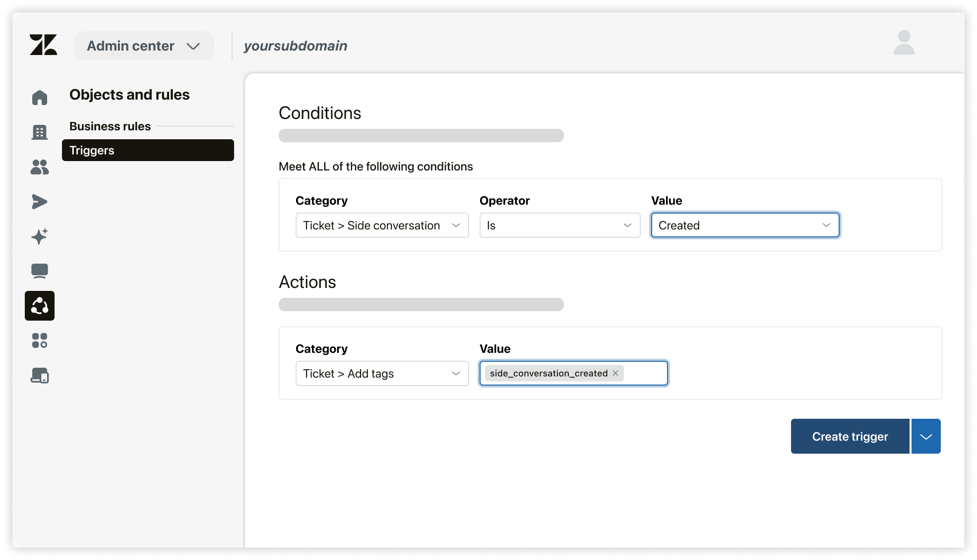This screenshot has width=977, height=560.
Task: Open the Operator 'Is' dropdown
Action: [x=559, y=225]
